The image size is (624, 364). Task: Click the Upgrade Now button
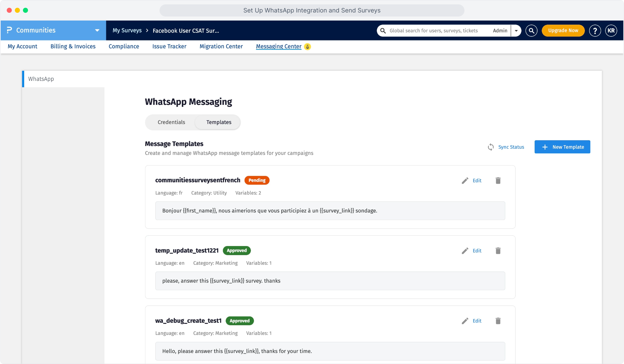(563, 31)
